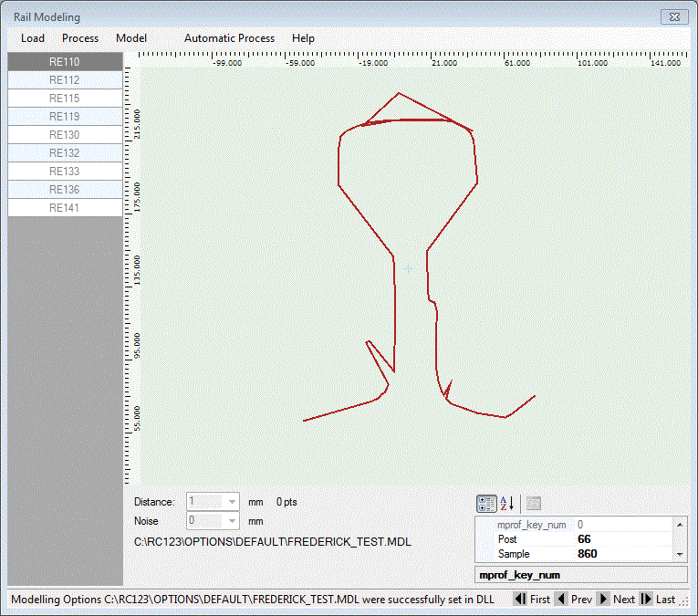This screenshot has height=616, width=698.
Task: Click the Next record arrow icon
Action: click(x=603, y=600)
